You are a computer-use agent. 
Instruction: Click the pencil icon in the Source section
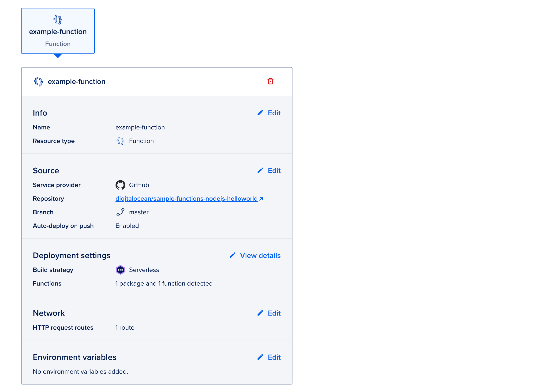coord(260,170)
